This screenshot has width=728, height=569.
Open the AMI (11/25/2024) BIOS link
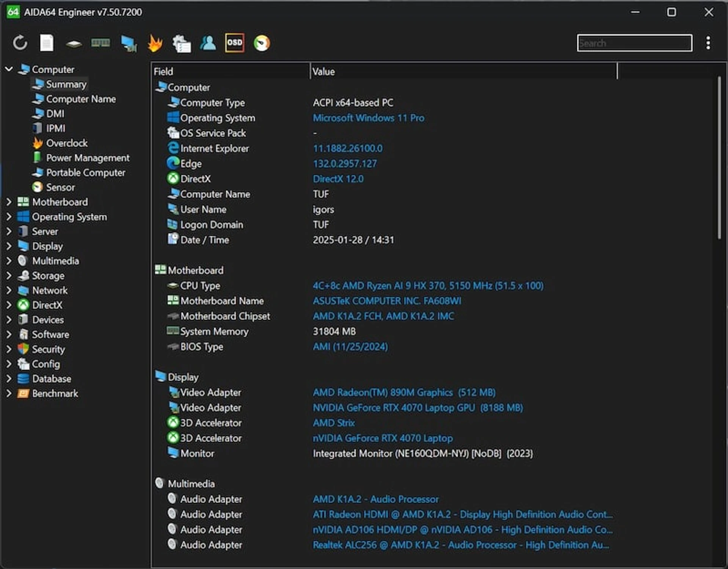click(350, 346)
